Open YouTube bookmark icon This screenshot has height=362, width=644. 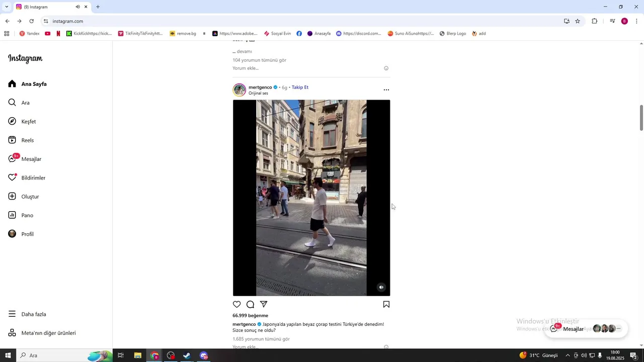tap(48, 34)
